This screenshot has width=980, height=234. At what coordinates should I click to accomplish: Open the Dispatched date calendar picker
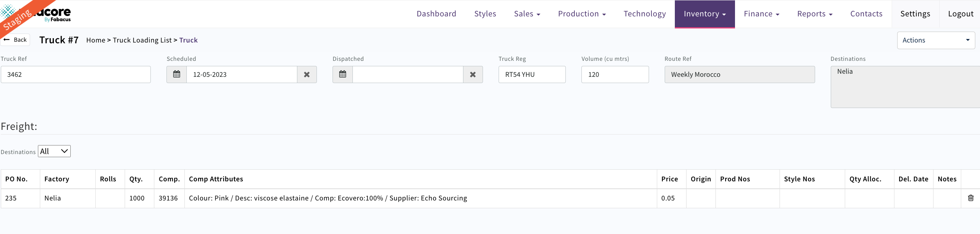[x=343, y=74]
